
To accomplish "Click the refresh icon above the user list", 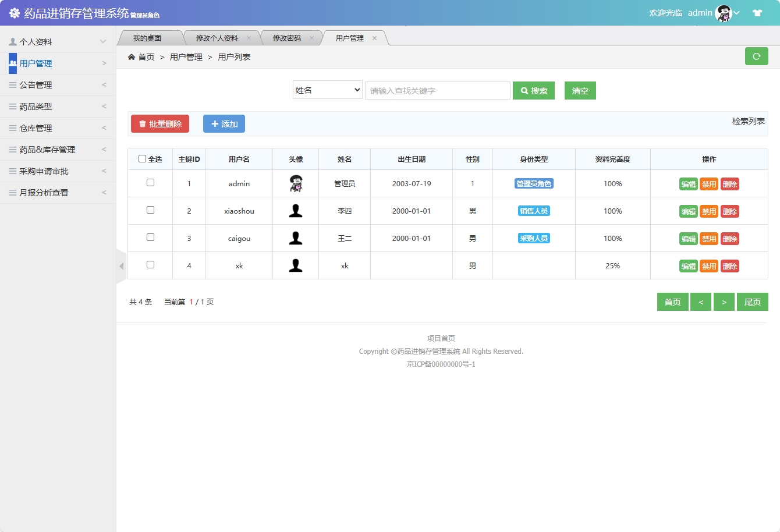I will click(x=757, y=56).
